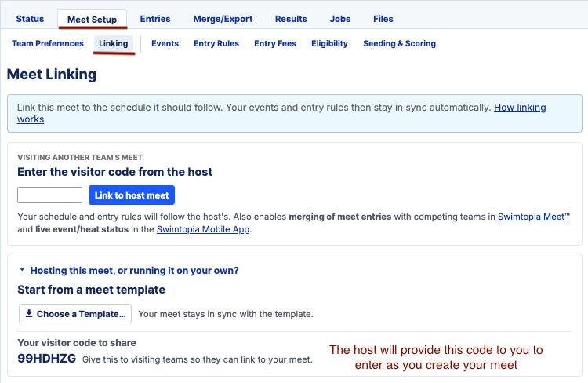588x383 pixels.
Task: Select the visitor code 99HDHZG text
Action: tap(47, 358)
